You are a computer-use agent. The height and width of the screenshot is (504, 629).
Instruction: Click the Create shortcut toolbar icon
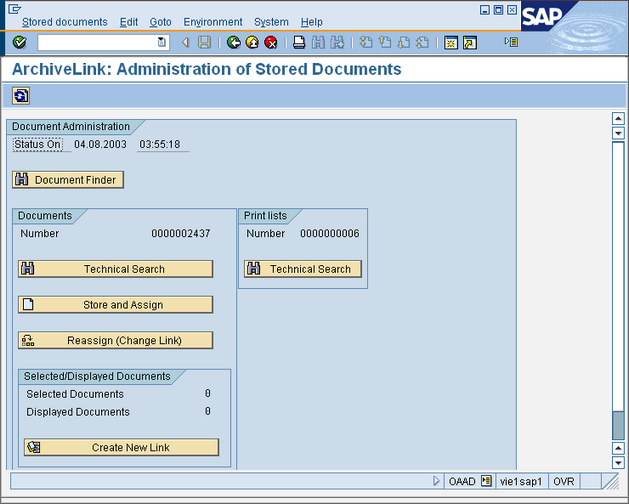coord(469,42)
